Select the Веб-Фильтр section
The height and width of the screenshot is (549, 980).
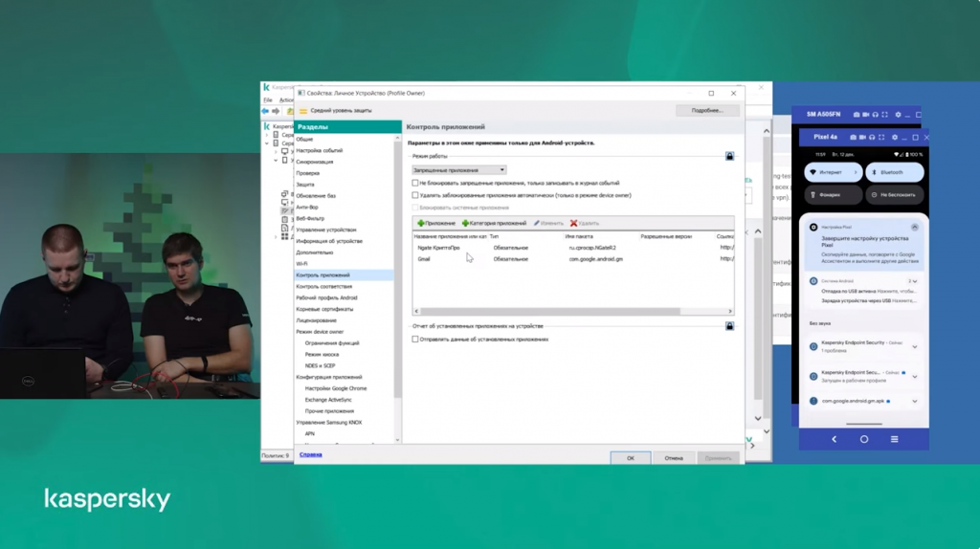pyautogui.click(x=310, y=219)
